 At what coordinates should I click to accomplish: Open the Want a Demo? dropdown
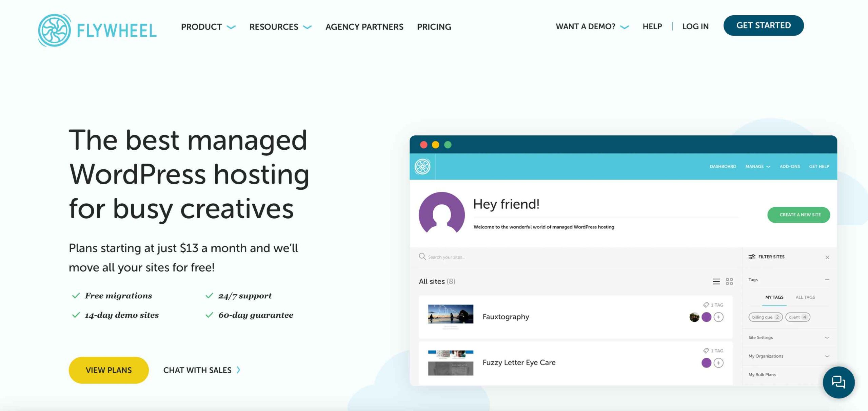pyautogui.click(x=592, y=26)
